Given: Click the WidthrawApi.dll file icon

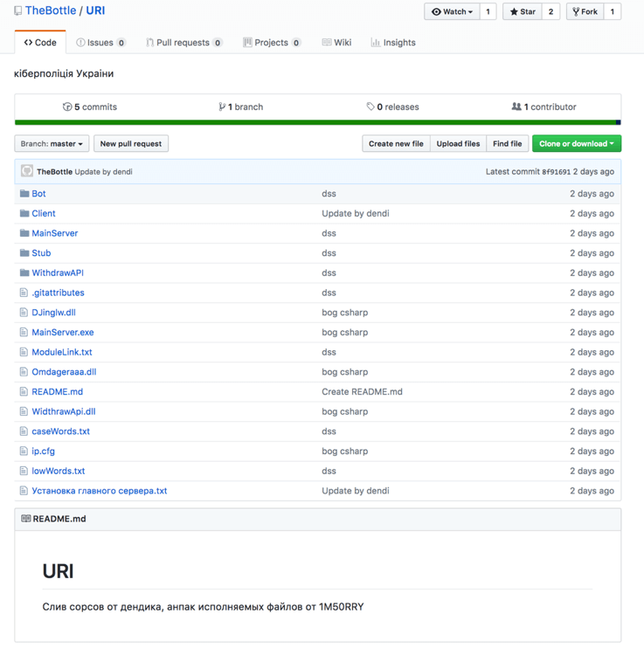Looking at the screenshot, I should (24, 411).
